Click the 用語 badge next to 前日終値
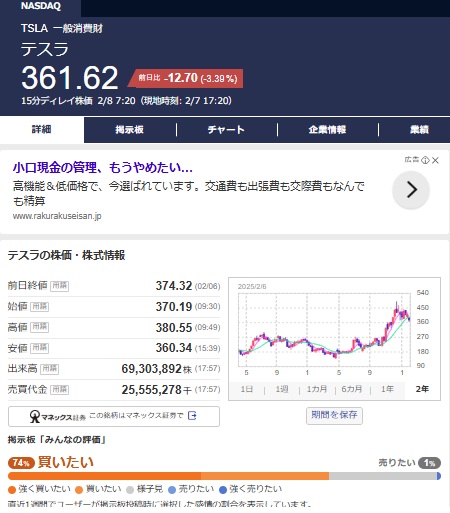Screen dimensions: 450x513 coord(60,286)
